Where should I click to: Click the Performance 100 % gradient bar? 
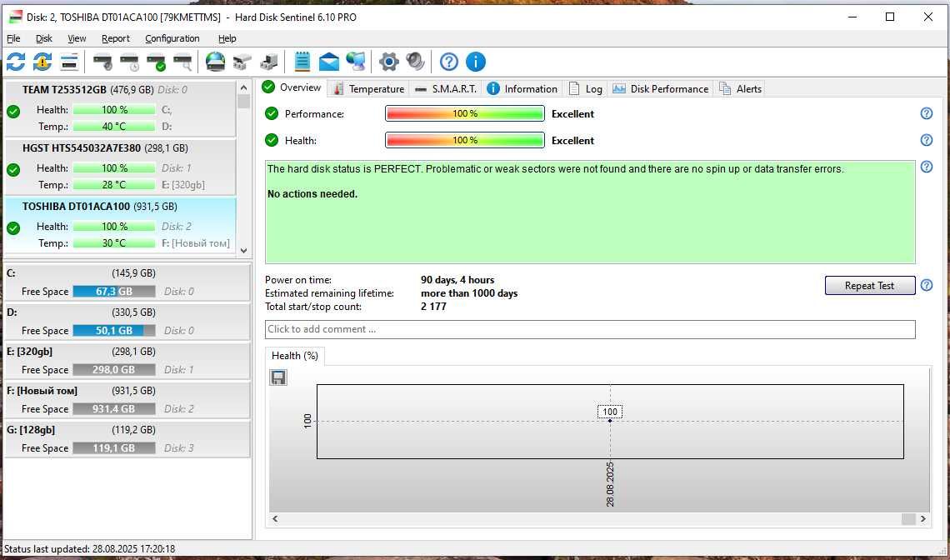click(x=465, y=113)
